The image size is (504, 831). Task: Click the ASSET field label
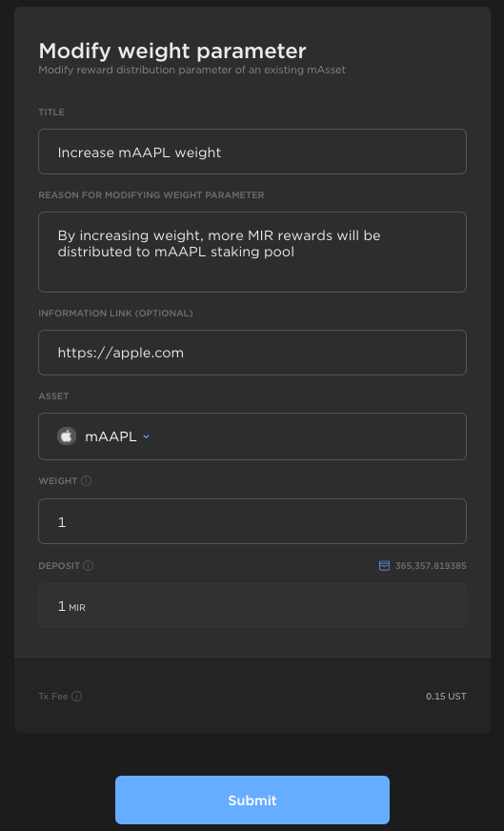53,395
